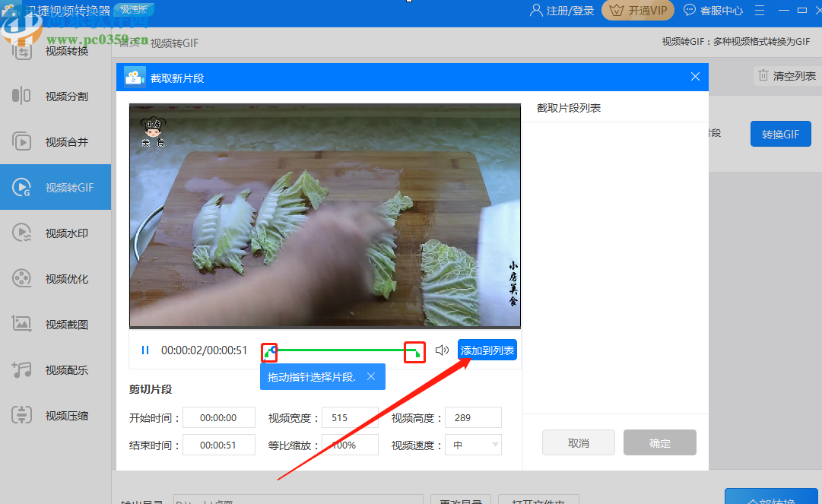The width and height of the screenshot is (822, 504).
Task: Click the 取消 button
Action: [578, 442]
